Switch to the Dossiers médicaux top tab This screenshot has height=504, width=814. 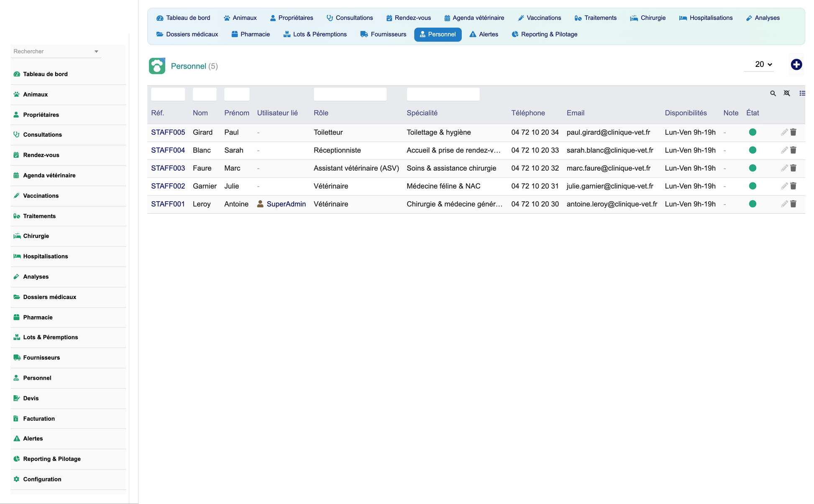point(187,34)
